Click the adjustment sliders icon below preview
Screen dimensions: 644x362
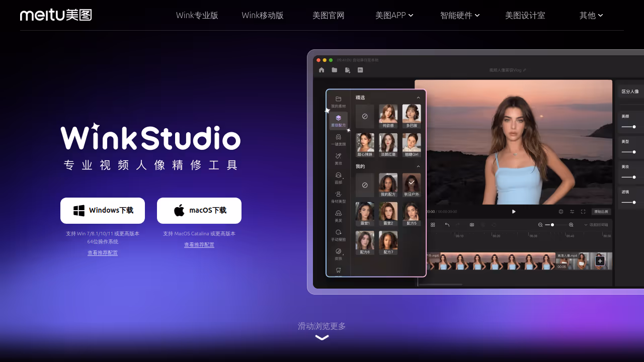point(572,212)
